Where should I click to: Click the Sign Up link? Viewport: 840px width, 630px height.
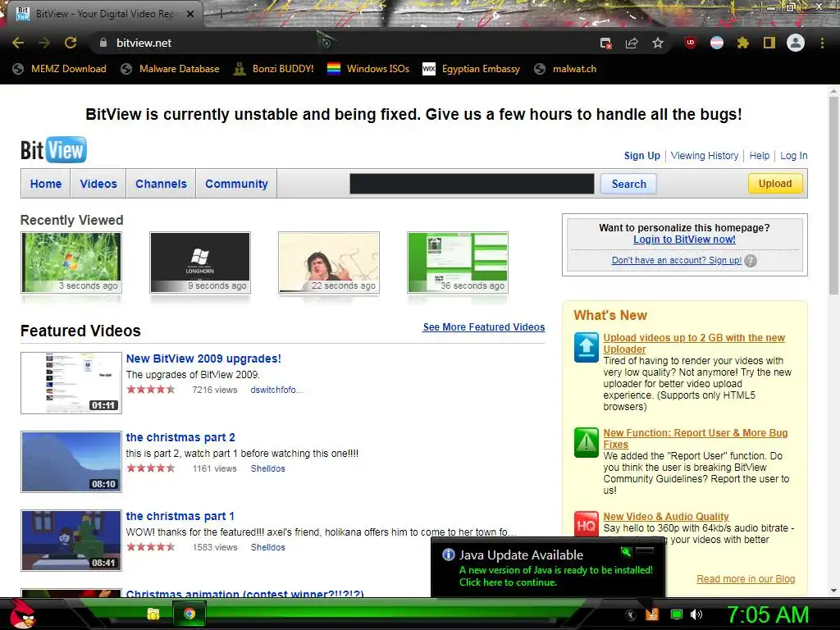pyautogui.click(x=641, y=156)
